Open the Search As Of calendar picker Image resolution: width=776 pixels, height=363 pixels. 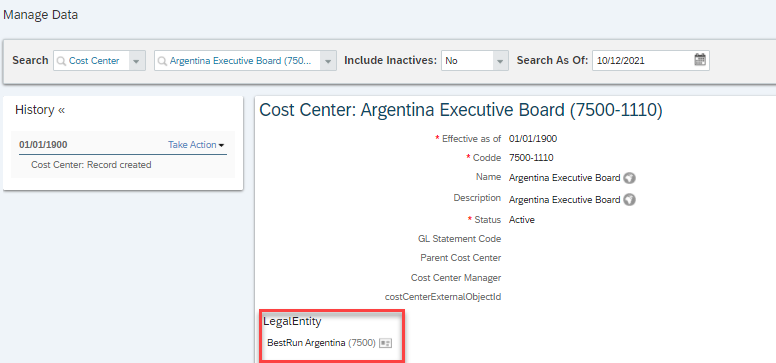[x=700, y=60]
